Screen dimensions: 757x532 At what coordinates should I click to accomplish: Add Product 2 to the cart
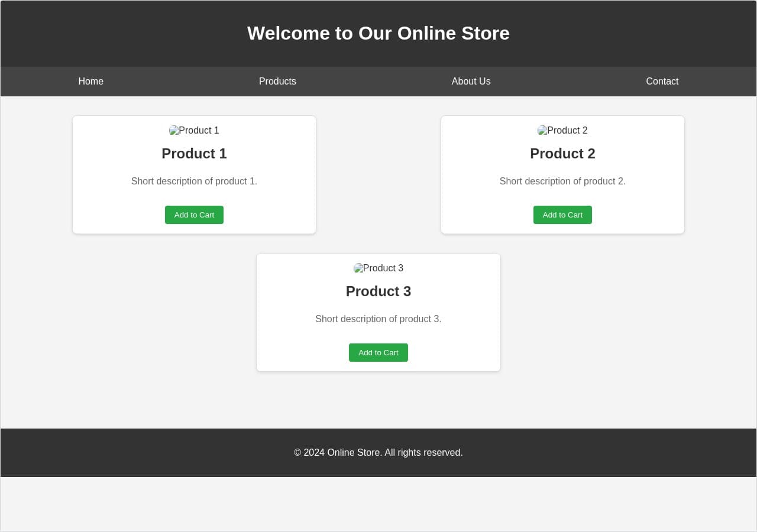pos(562,215)
